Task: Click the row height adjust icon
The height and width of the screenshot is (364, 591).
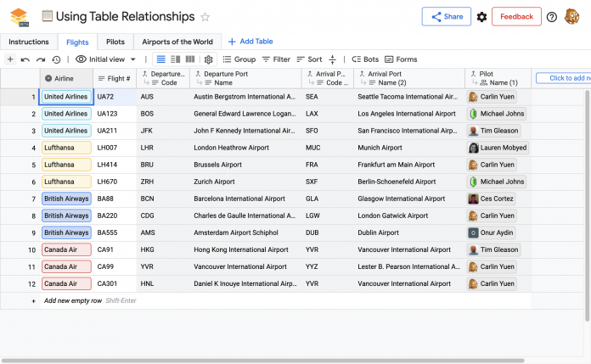Action: click(332, 59)
